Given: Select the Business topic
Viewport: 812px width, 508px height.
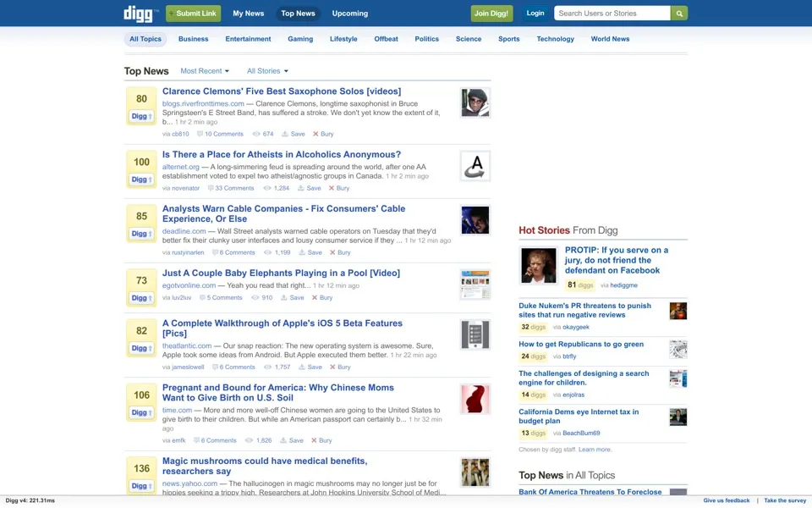Looking at the screenshot, I should (193, 39).
